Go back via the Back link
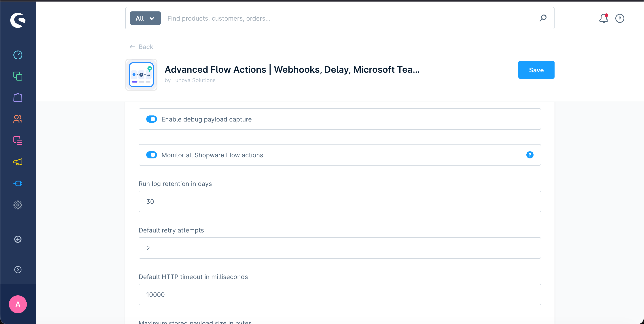Viewport: 644px width, 324px height. coord(142,47)
